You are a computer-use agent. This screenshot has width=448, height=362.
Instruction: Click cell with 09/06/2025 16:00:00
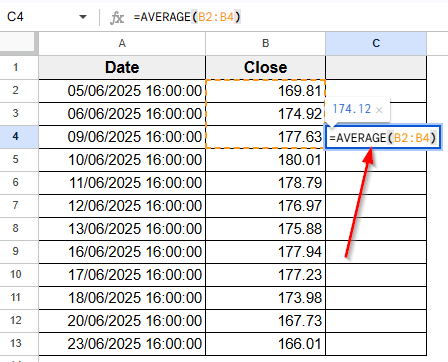coord(122,137)
